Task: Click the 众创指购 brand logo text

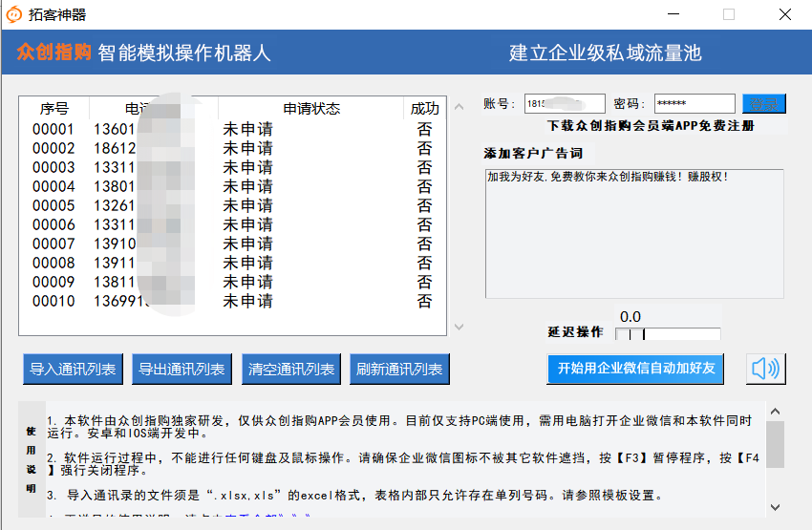Action: (x=53, y=53)
